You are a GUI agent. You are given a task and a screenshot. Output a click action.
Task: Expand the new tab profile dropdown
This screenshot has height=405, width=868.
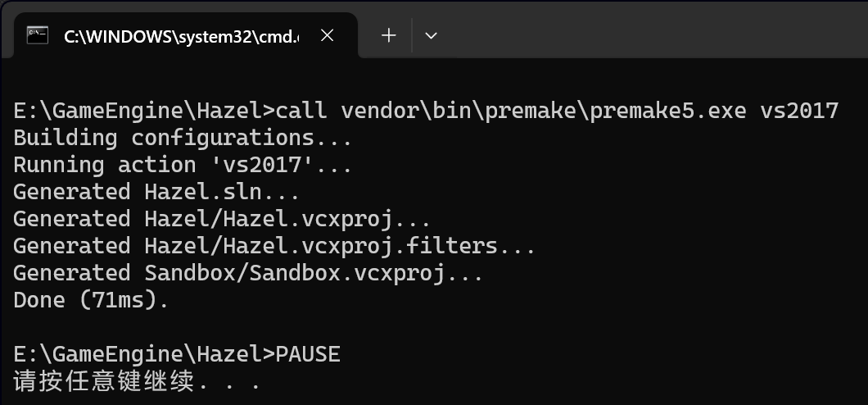click(x=431, y=35)
